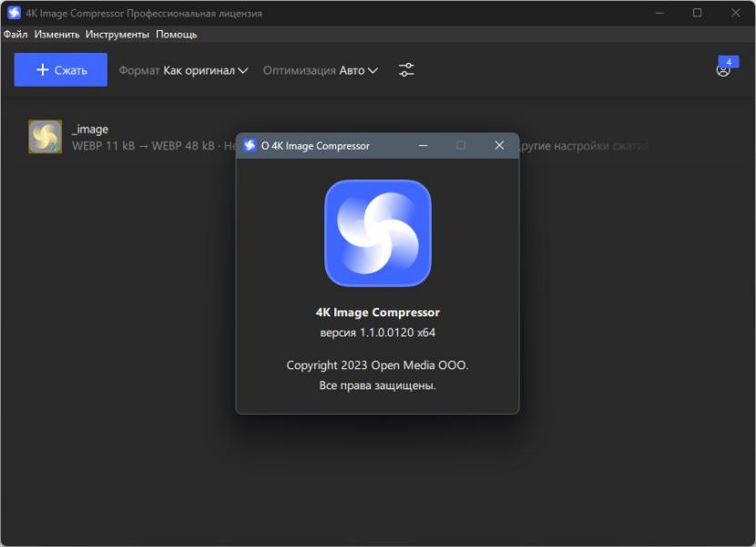
Task: Open the Инструменты menu
Action: [x=117, y=35]
